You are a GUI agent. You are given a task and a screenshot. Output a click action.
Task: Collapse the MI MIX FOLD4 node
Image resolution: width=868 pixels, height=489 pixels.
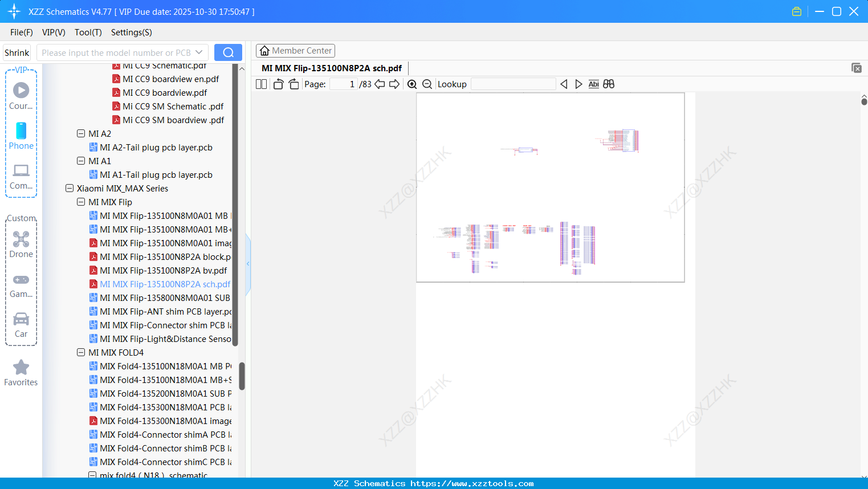coord(81,352)
